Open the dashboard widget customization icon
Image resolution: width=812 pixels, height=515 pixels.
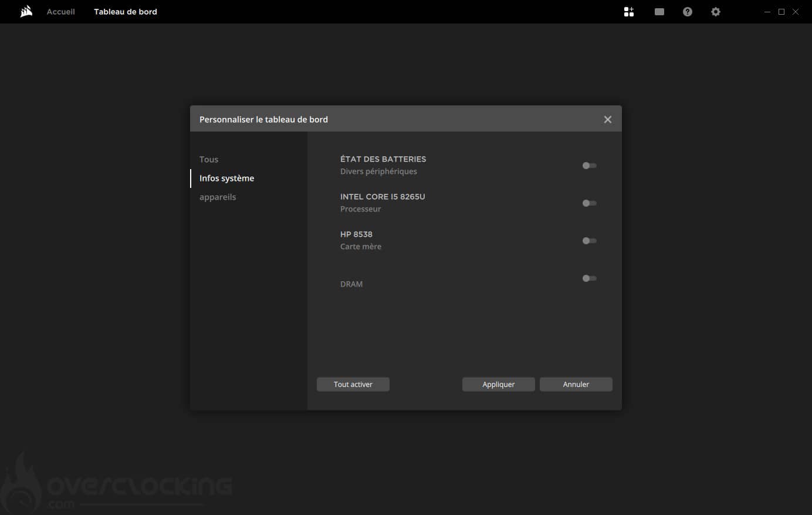(x=629, y=12)
